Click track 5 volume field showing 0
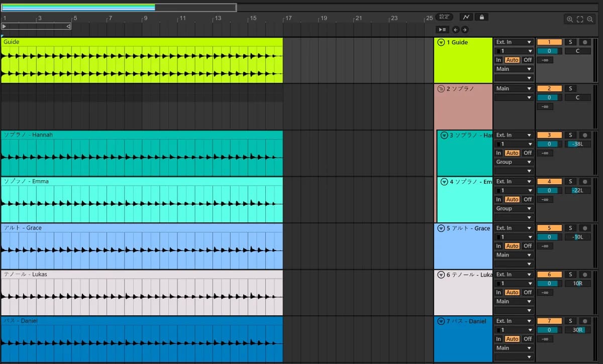 549,237
